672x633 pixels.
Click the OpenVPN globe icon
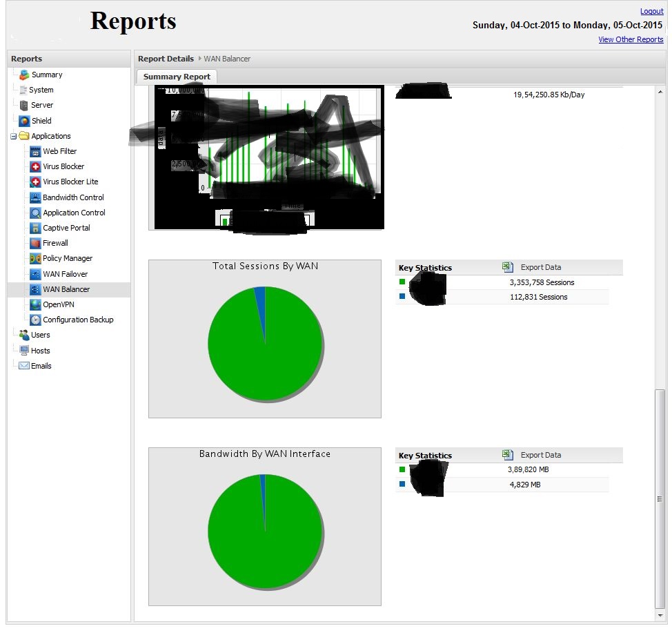(x=36, y=304)
